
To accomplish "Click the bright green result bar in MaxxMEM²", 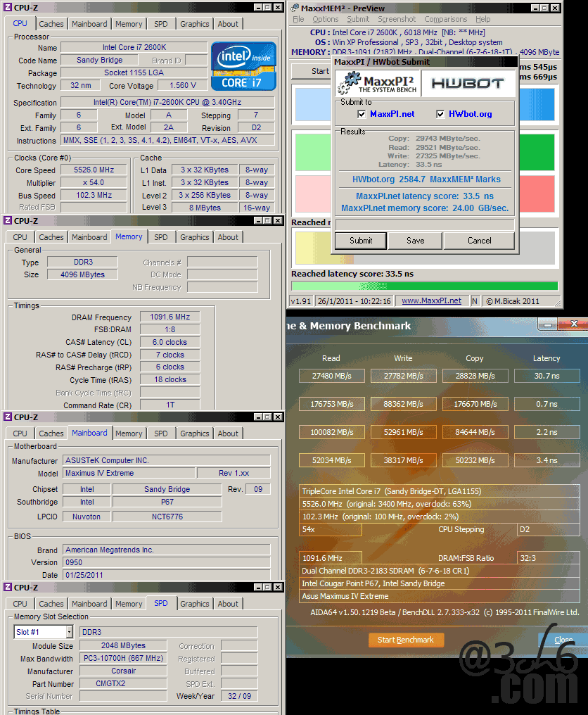I will point(537,152).
